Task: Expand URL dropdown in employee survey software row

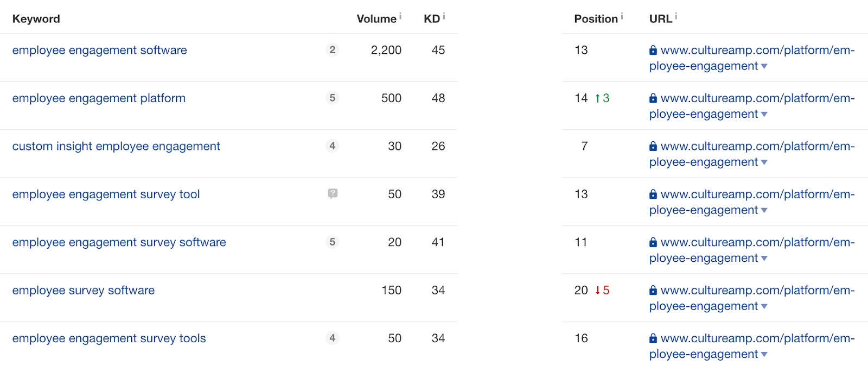Action: coord(764,306)
